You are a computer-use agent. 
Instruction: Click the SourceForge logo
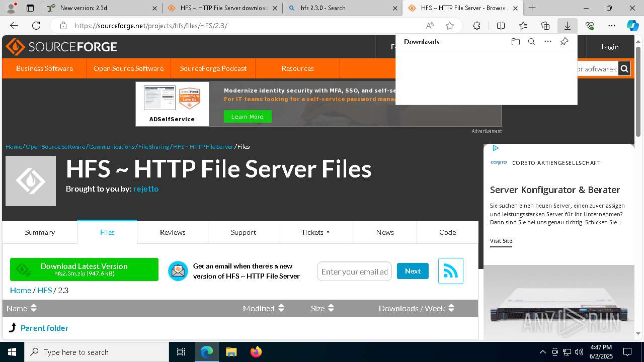pos(61,47)
